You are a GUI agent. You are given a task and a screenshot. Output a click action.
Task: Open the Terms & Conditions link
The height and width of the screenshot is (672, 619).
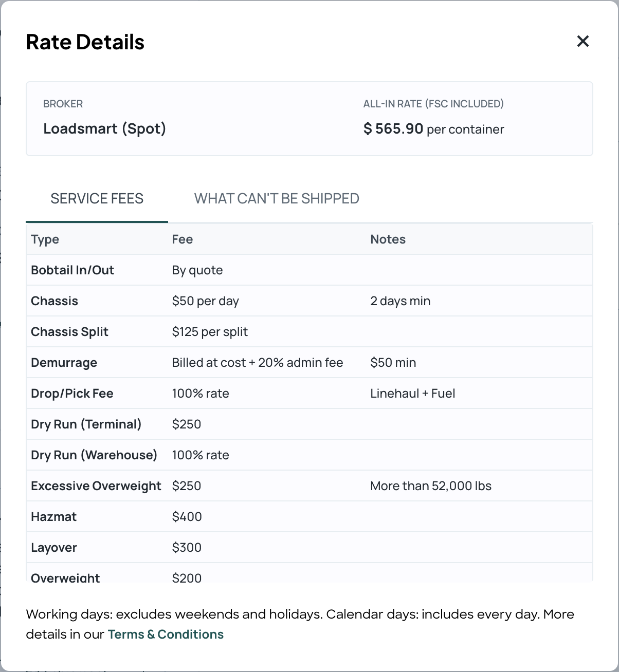tap(166, 634)
